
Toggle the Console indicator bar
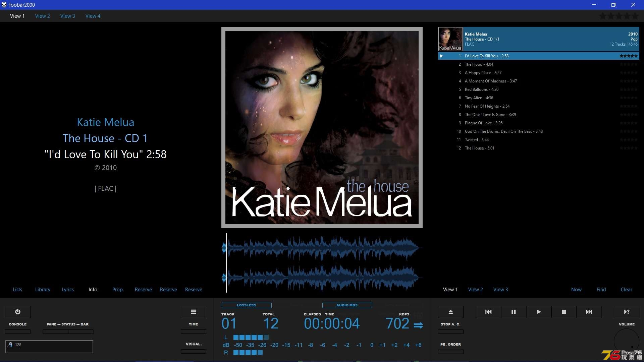18,331
